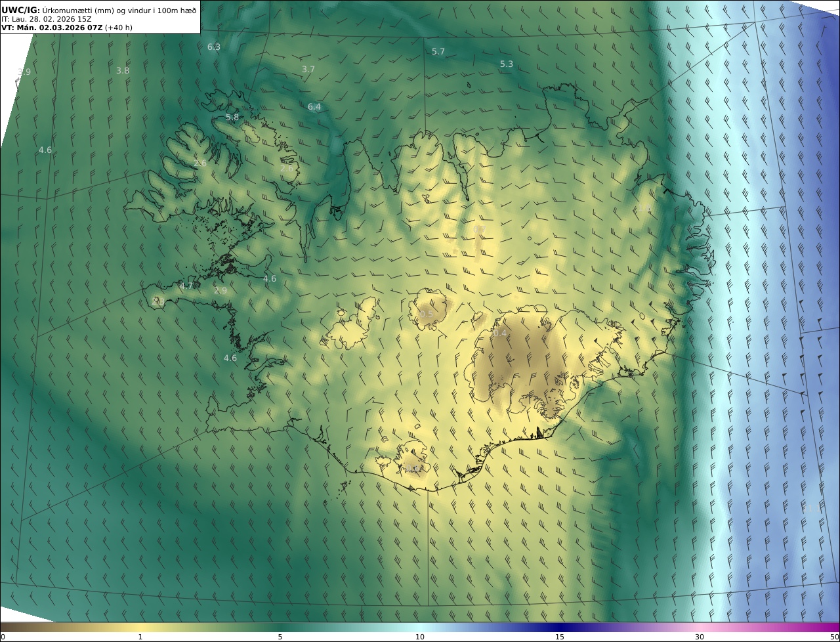Click the 0.4 value label on Vatnajökull
This screenshot has height=642, width=840.
(500, 333)
